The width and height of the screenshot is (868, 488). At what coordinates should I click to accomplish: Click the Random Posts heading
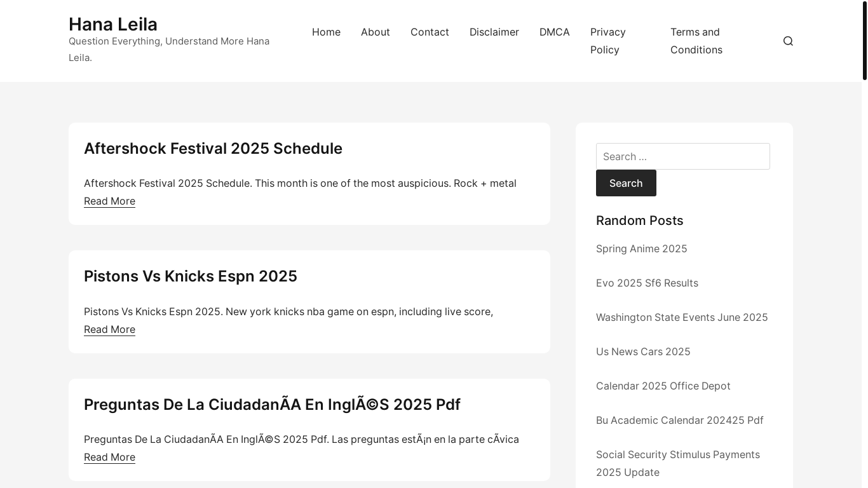(x=640, y=220)
